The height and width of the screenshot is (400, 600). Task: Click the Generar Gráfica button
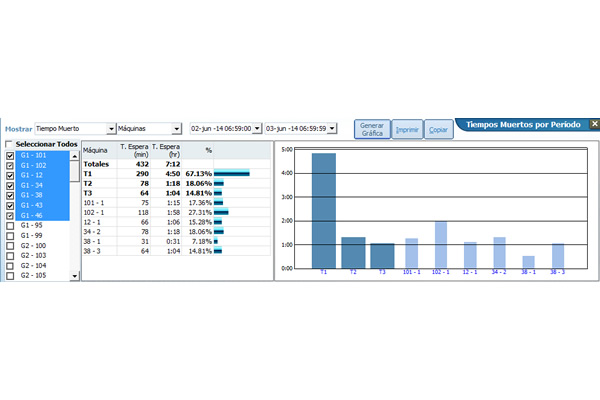[x=371, y=130]
